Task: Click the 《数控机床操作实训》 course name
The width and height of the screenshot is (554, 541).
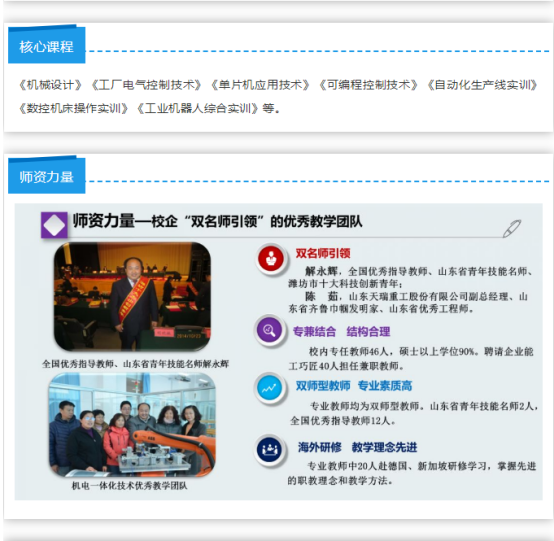Action: point(73,108)
